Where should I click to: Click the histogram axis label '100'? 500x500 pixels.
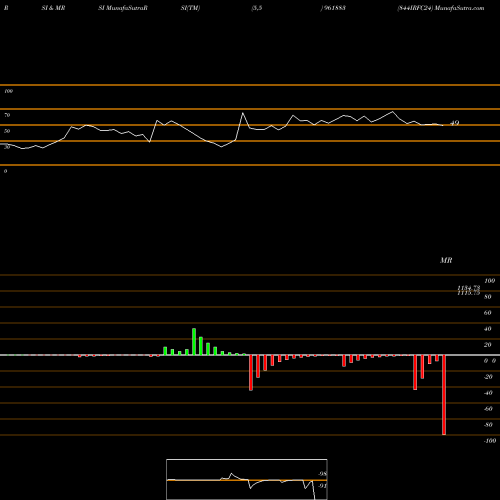[x=489, y=281]
